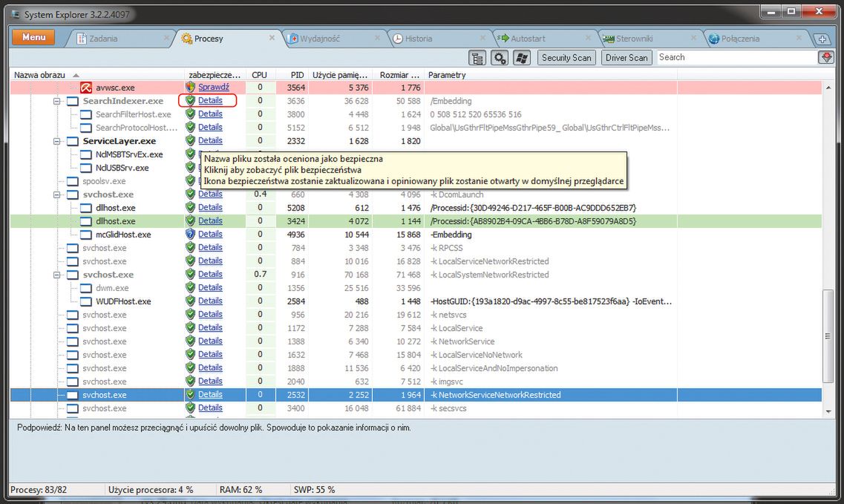The width and height of the screenshot is (844, 504).
Task: Click green shield icon for WUDFHost.exe row
Action: point(190,301)
